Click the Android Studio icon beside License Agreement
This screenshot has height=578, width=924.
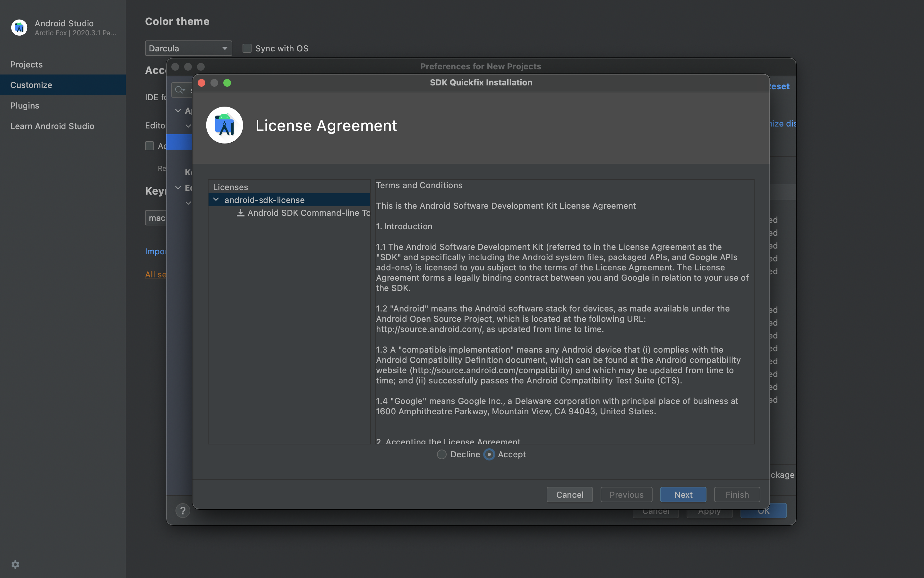(225, 125)
